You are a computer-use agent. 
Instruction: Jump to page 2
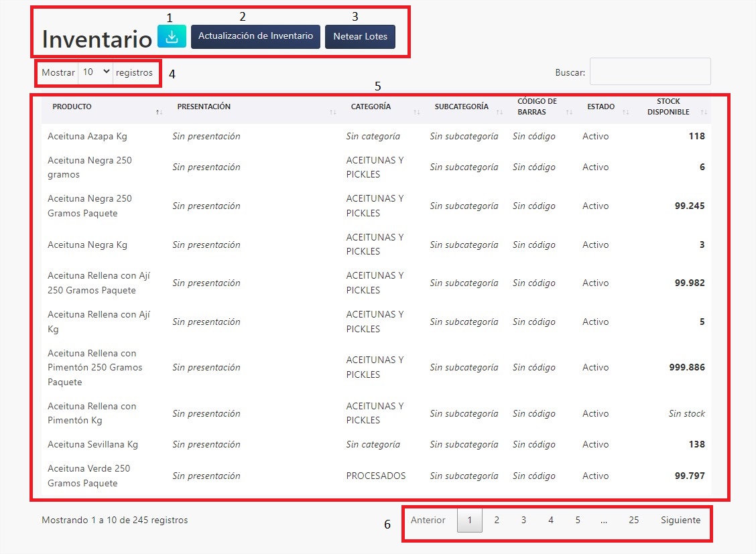(x=497, y=520)
